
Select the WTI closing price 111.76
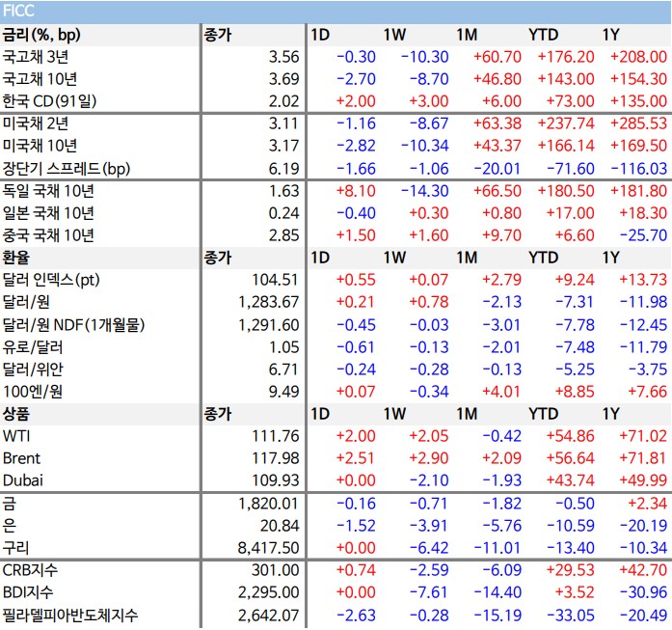pyautogui.click(x=275, y=437)
